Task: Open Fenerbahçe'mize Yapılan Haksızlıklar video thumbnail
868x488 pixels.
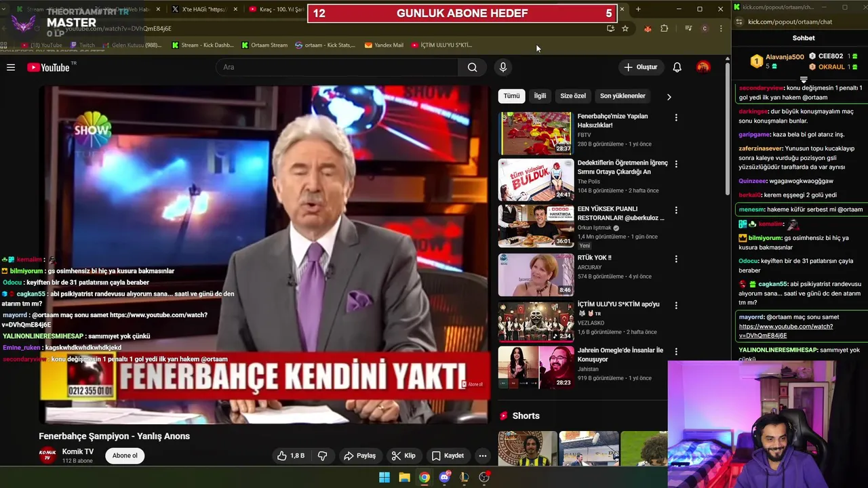Action: pyautogui.click(x=536, y=134)
